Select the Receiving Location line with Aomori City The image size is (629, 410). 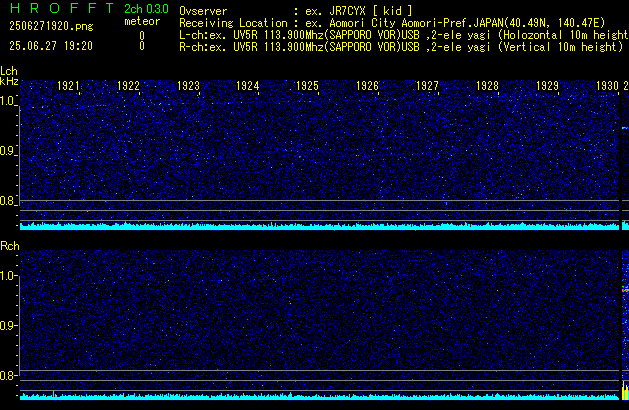tap(392, 23)
